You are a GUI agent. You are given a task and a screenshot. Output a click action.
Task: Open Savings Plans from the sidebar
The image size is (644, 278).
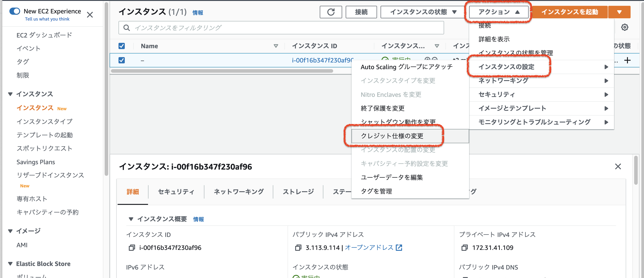36,162
